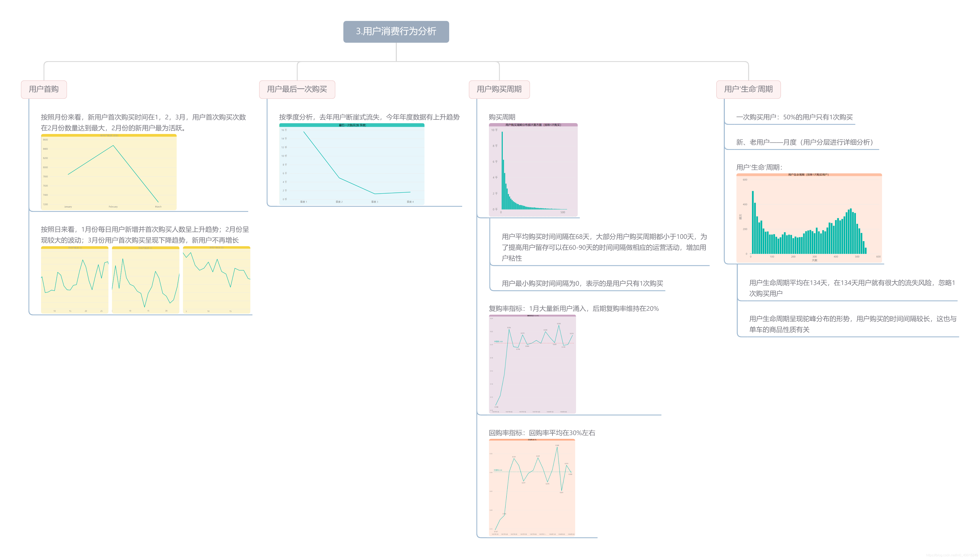This screenshot has height=559, width=980.
Task: Open the January–March monthly line chart
Action: 109,172
